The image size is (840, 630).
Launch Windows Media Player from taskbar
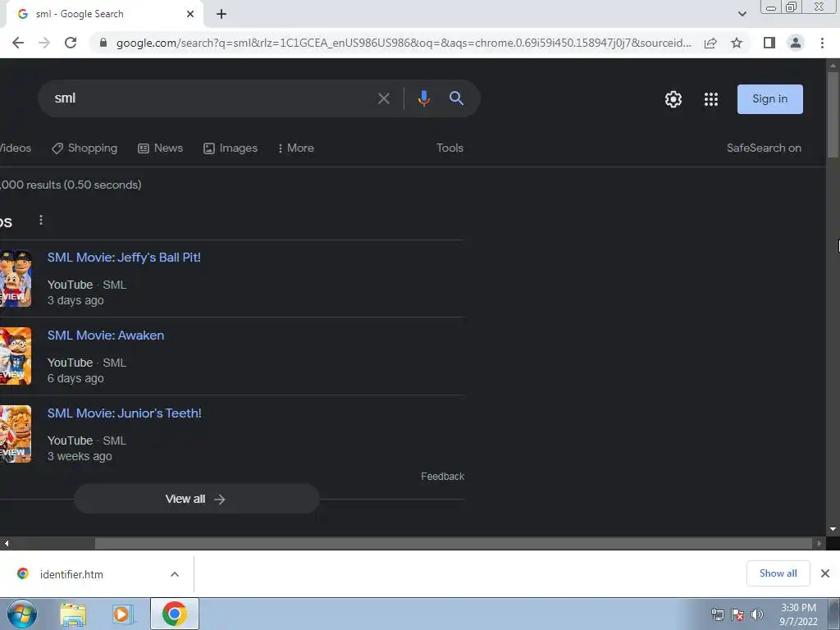(x=121, y=614)
